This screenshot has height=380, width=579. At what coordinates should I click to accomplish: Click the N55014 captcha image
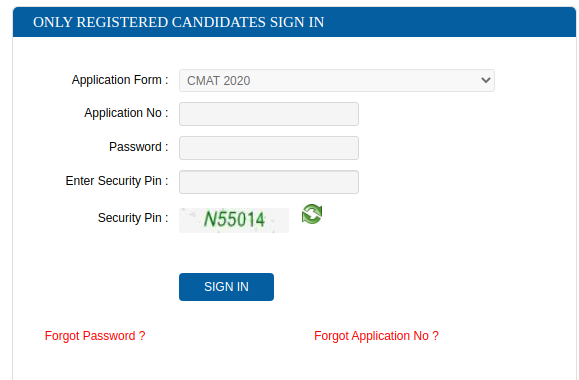(234, 220)
